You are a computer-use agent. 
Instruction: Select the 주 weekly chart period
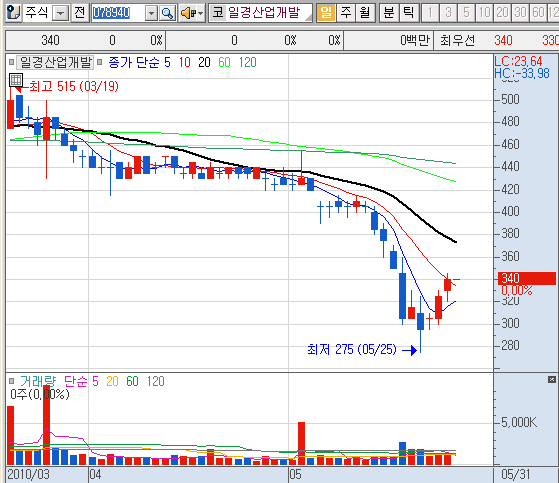click(345, 13)
